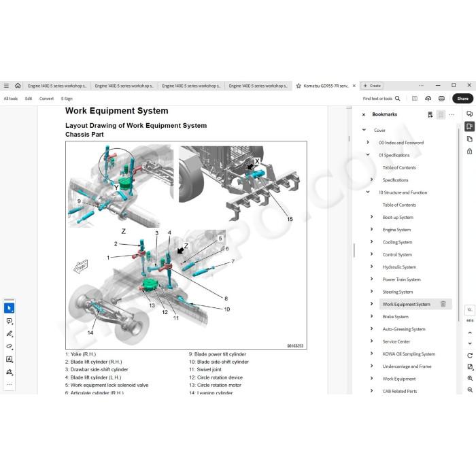Select the highlighter pen tool

9,334
